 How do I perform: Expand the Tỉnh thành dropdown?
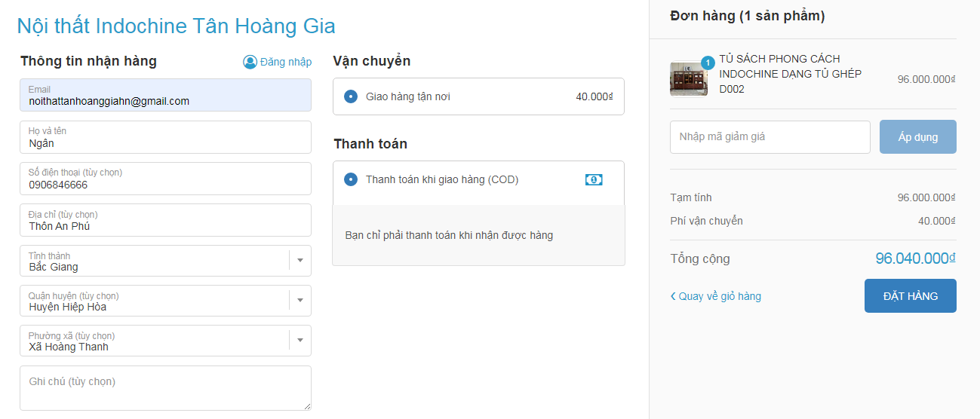(x=300, y=260)
